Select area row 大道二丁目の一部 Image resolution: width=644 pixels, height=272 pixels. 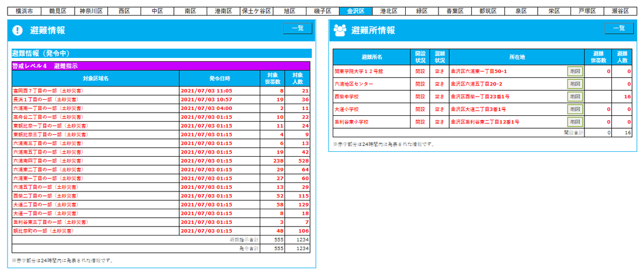coord(161,204)
